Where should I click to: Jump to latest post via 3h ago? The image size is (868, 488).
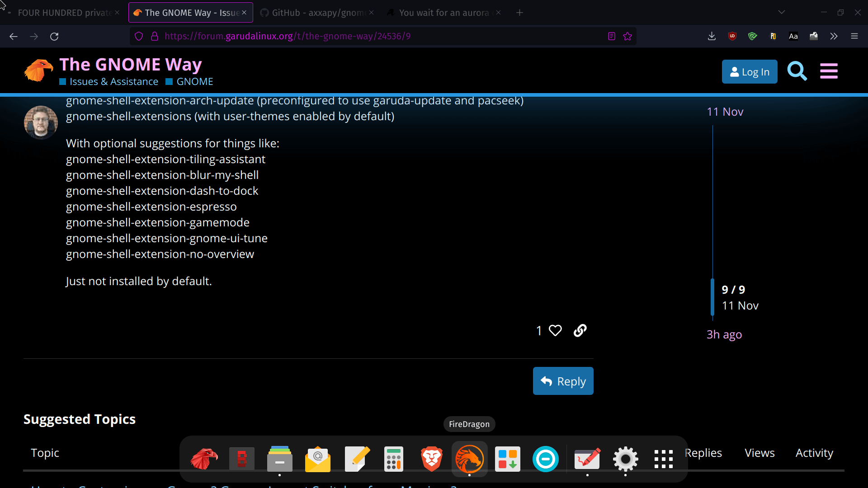point(724,335)
